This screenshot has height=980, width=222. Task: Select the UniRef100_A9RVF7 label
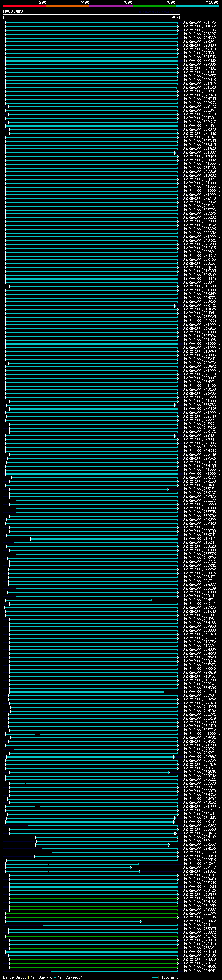coord(199,76)
